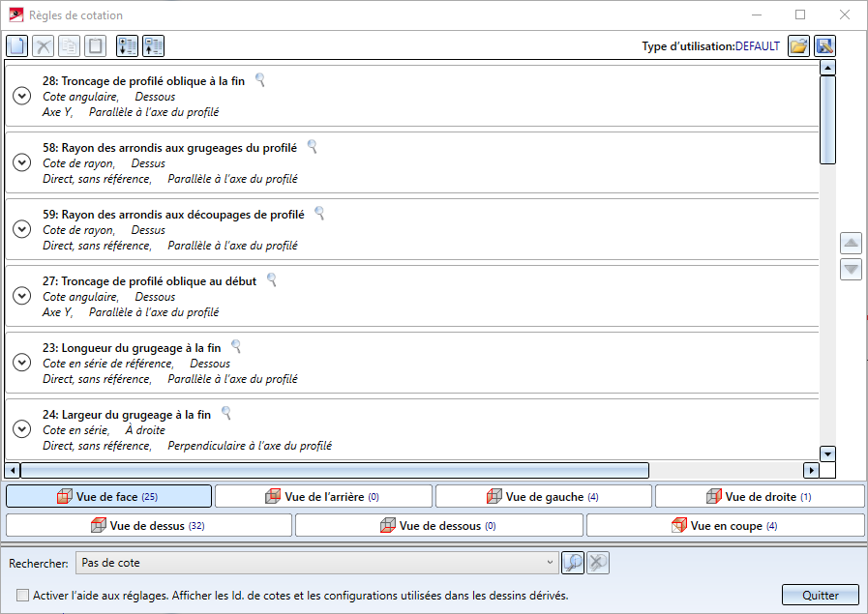The image size is (868, 614).
Task: Expand rule 58 Rayon des arrondis grugeages
Action: 21,162
